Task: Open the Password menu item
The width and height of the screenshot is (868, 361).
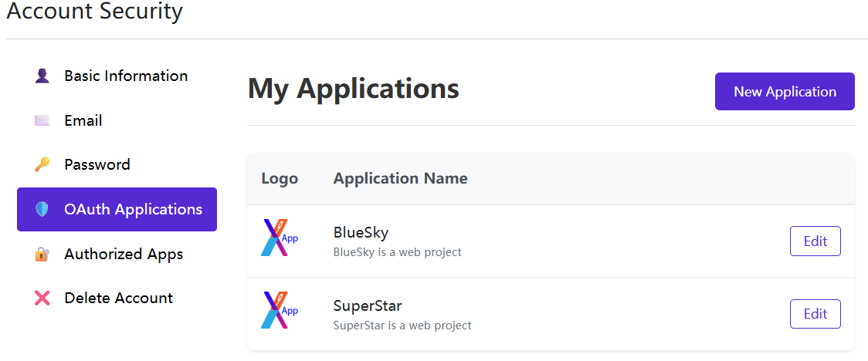Action: (x=117, y=165)
